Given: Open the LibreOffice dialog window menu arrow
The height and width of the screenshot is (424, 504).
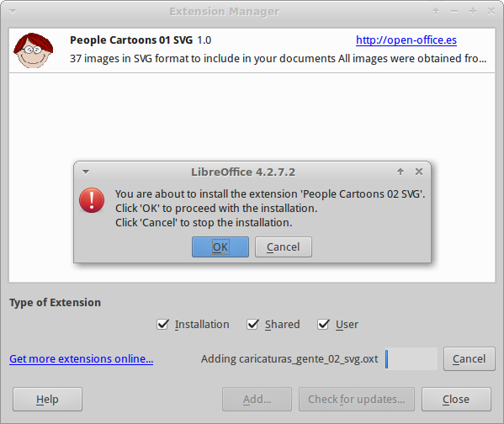Looking at the screenshot, I should [x=86, y=172].
